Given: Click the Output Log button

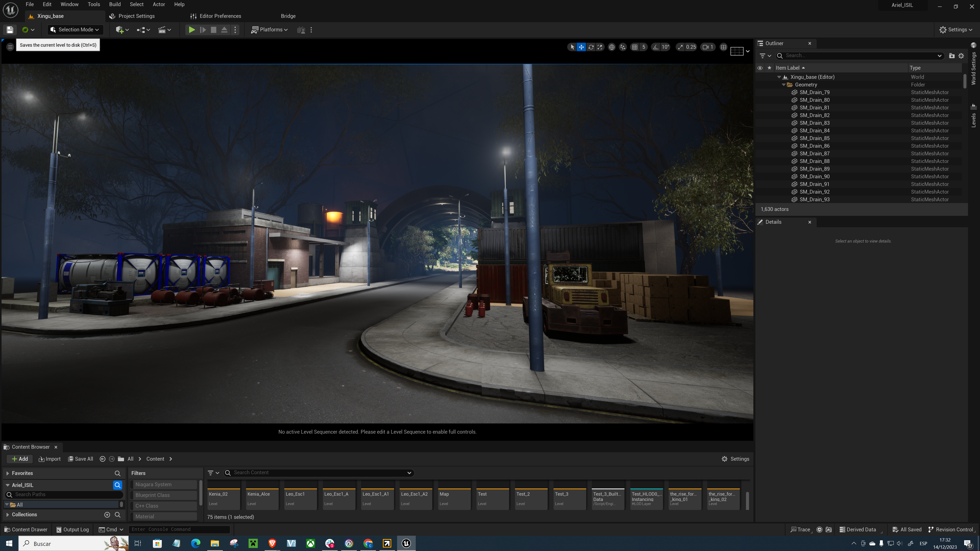Looking at the screenshot, I should pyautogui.click(x=73, y=529).
